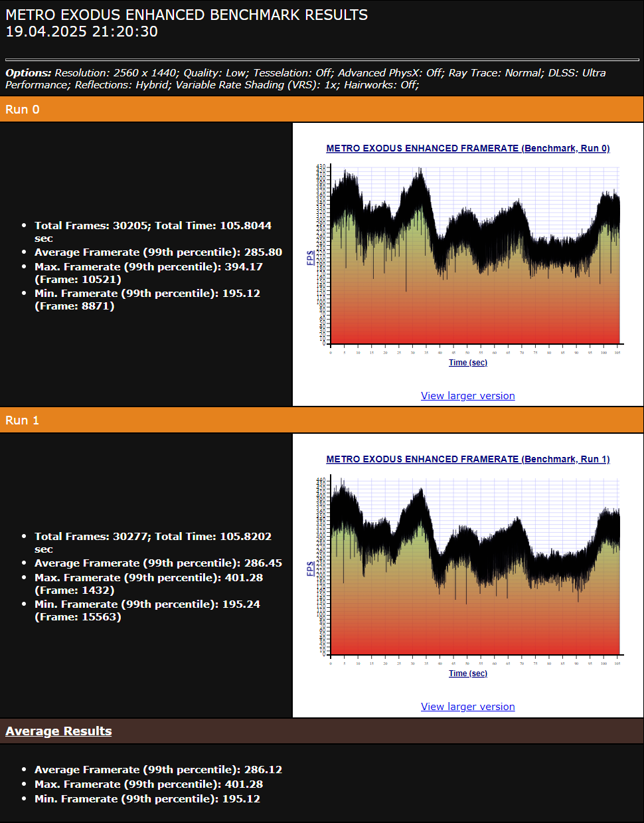Viewport: 644px width, 823px height.
Task: Click the overall average framerate value '286.12'
Action: click(x=263, y=770)
